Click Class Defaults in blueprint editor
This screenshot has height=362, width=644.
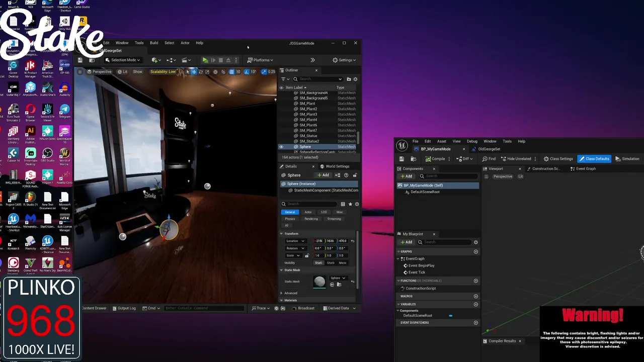coord(594,159)
